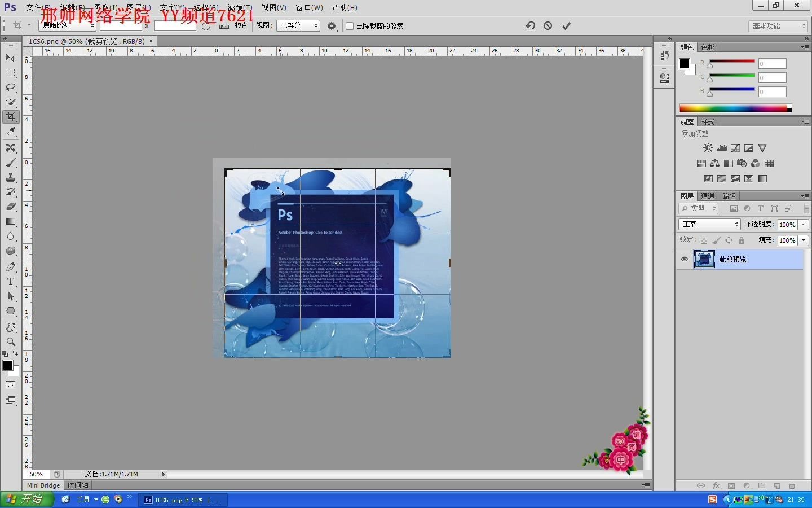Enable Delete Cropped Pixels checkbox
The height and width of the screenshot is (508, 812).
click(350, 26)
